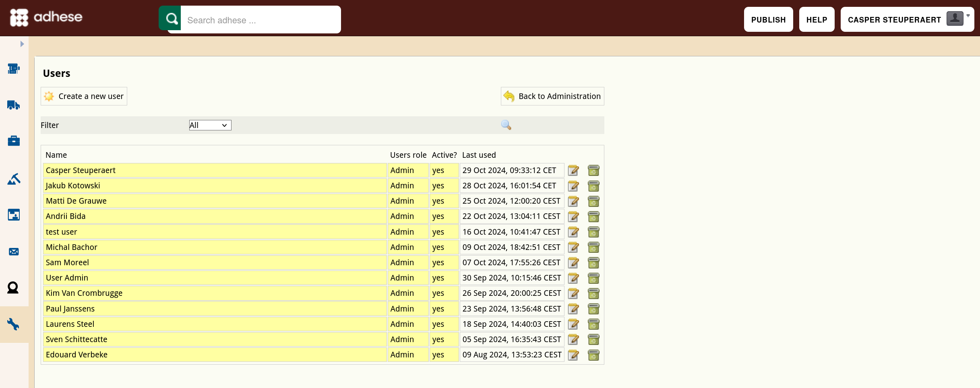The width and height of the screenshot is (980, 388).
Task: Click the magnifier icon in filter row
Action: 506,125
